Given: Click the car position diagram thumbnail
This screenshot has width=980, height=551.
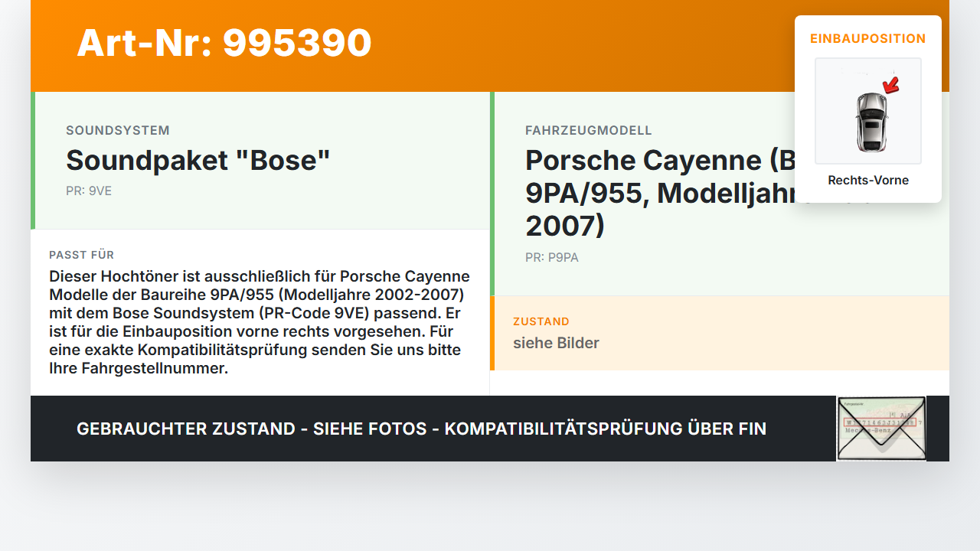Looking at the screenshot, I should tap(868, 111).
